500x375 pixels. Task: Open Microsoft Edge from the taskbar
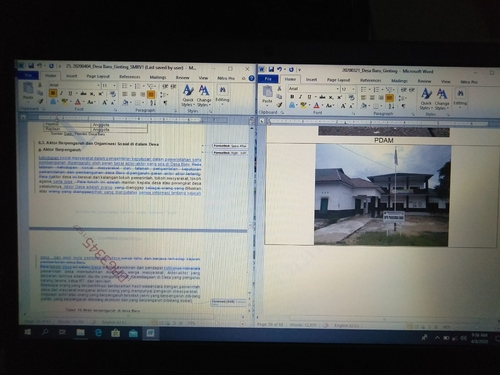click(98, 332)
